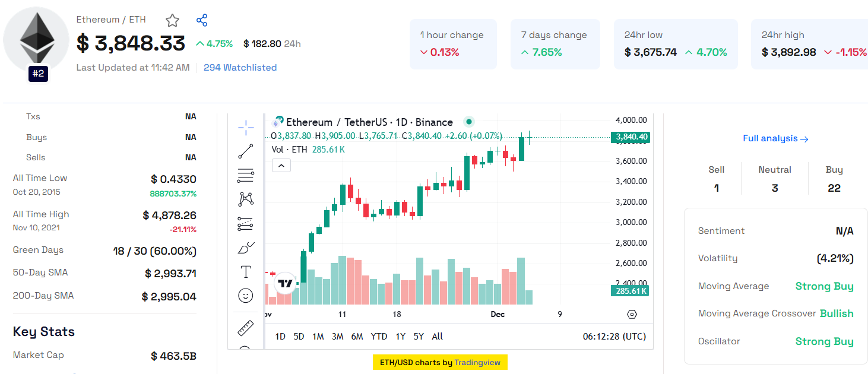Click the 7 days change value 7.65%
The image size is (868, 374).
[x=547, y=52]
